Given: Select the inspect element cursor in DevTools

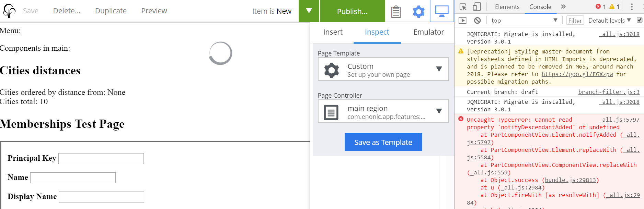Looking at the screenshot, I should coord(463,7).
